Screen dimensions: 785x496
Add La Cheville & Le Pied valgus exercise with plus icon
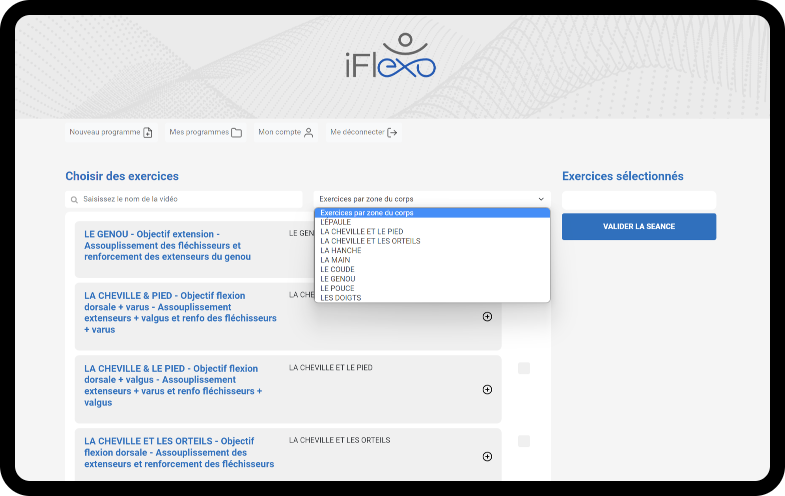[x=487, y=389]
